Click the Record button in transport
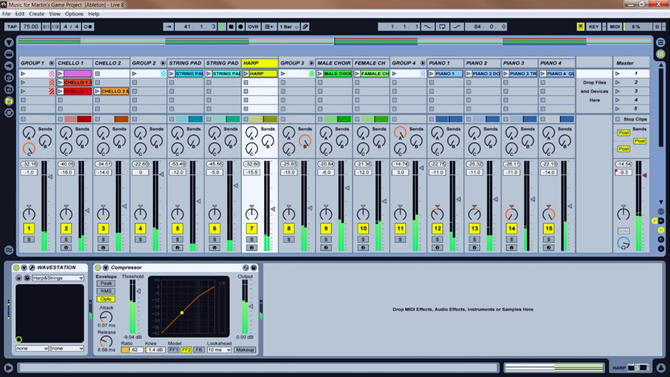Screen dimensions: 670x377 click(x=240, y=27)
